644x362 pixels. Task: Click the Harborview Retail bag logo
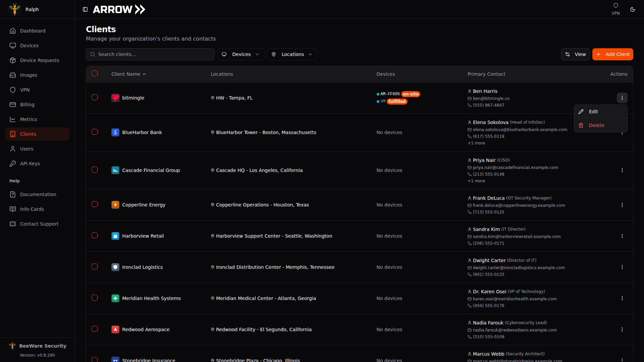115,236
